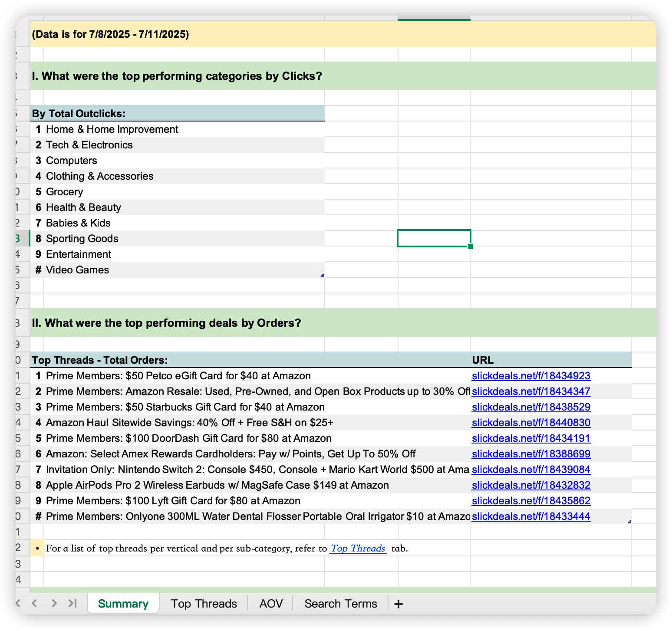Go to the first sheet tab arrow

click(x=18, y=603)
